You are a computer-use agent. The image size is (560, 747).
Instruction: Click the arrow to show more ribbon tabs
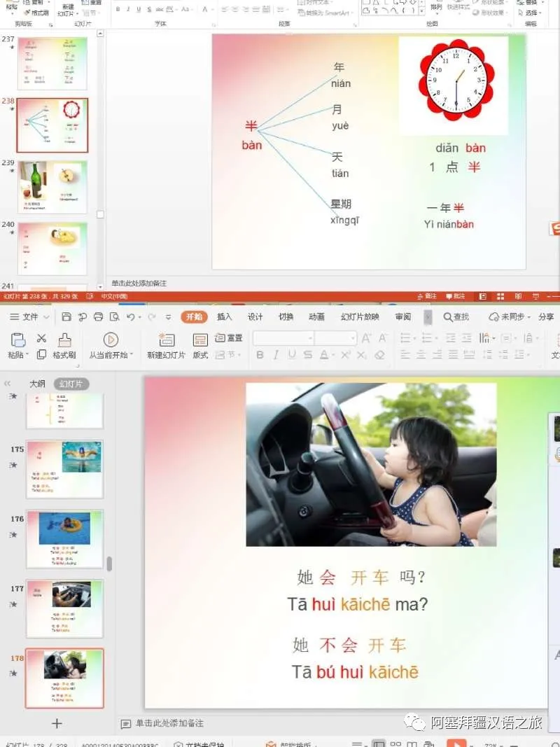[x=428, y=317]
